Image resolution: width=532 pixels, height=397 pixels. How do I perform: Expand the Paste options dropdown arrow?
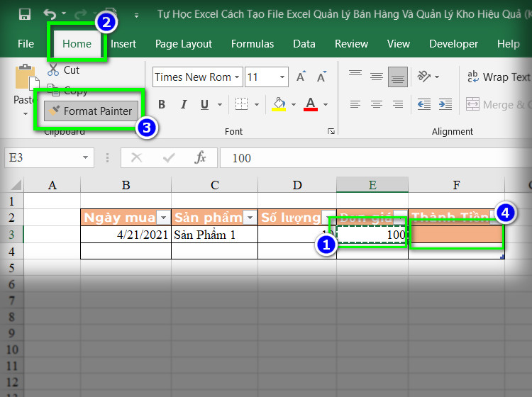click(x=26, y=113)
